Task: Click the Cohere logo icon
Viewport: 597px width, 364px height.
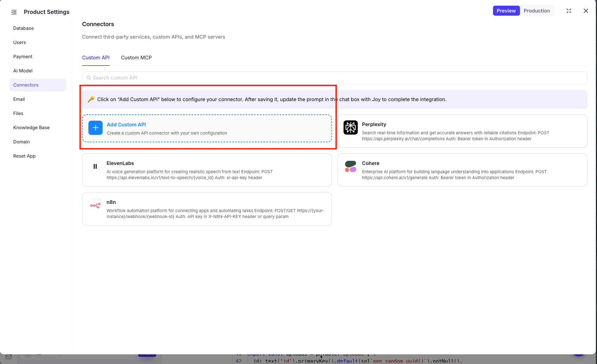Action: (350, 166)
